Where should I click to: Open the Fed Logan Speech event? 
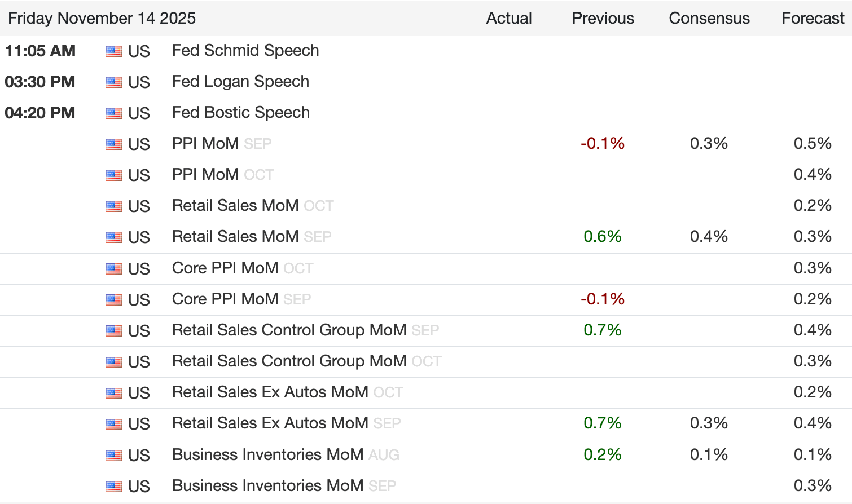coord(240,82)
